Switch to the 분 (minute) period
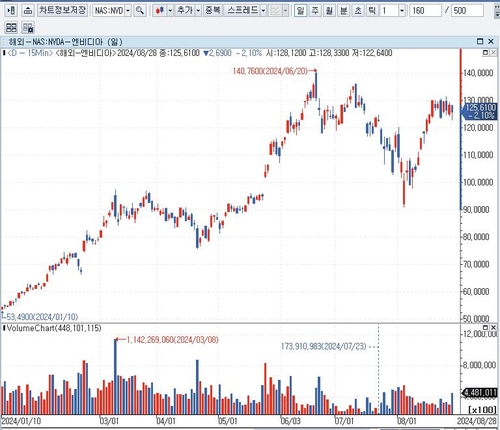This screenshot has width=500, height=430. tap(344, 11)
